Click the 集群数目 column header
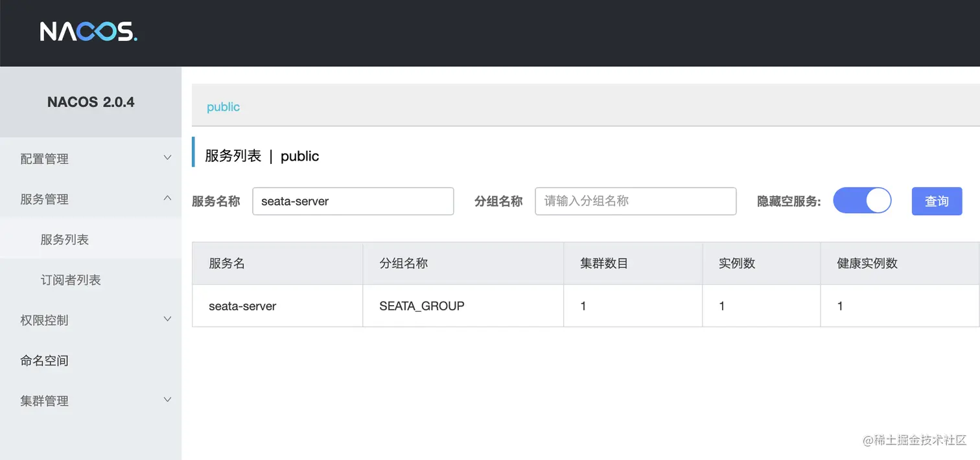Image resolution: width=980 pixels, height=460 pixels. point(633,263)
